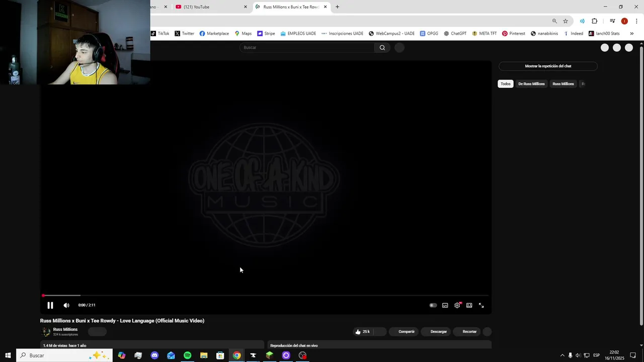Open Discord from the taskbar
The width and height of the screenshot is (644, 362).
(154, 355)
